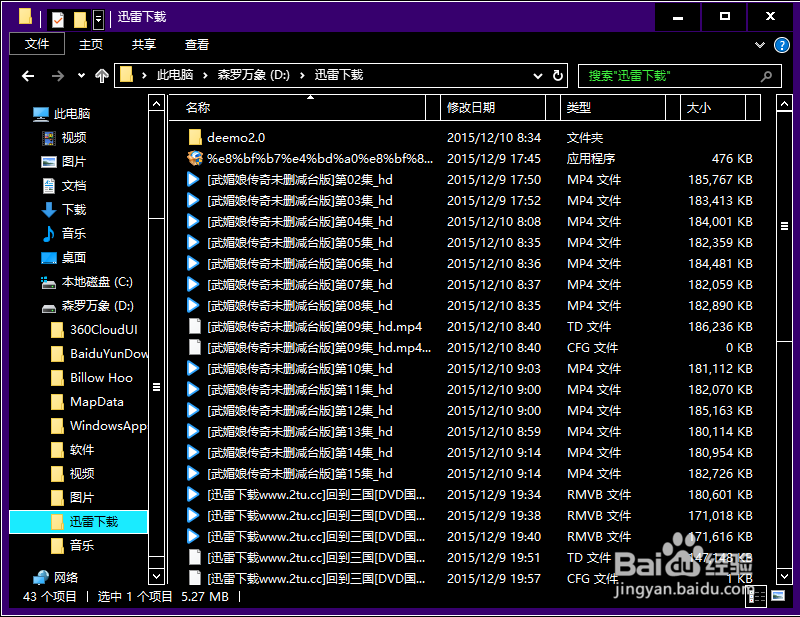Select the highlighted 迅雷下载 tree folder

point(79,522)
